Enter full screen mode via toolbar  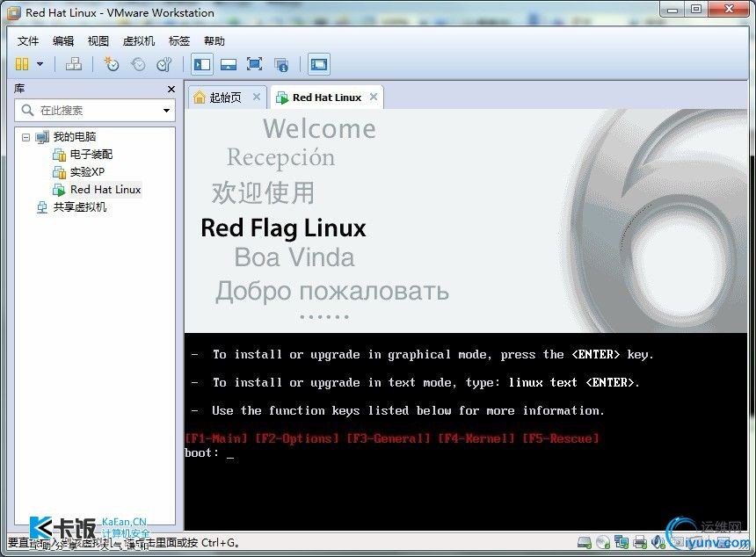click(x=254, y=64)
